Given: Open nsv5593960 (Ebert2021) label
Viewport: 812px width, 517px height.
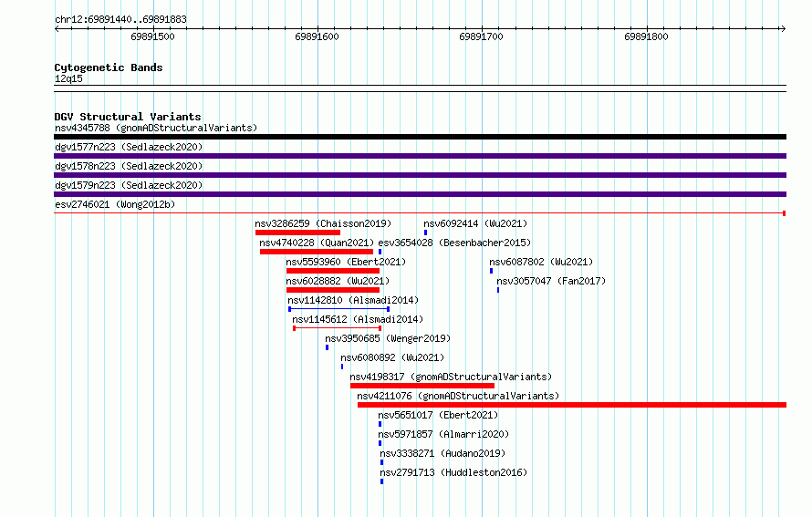Looking at the screenshot, I should click(346, 262).
